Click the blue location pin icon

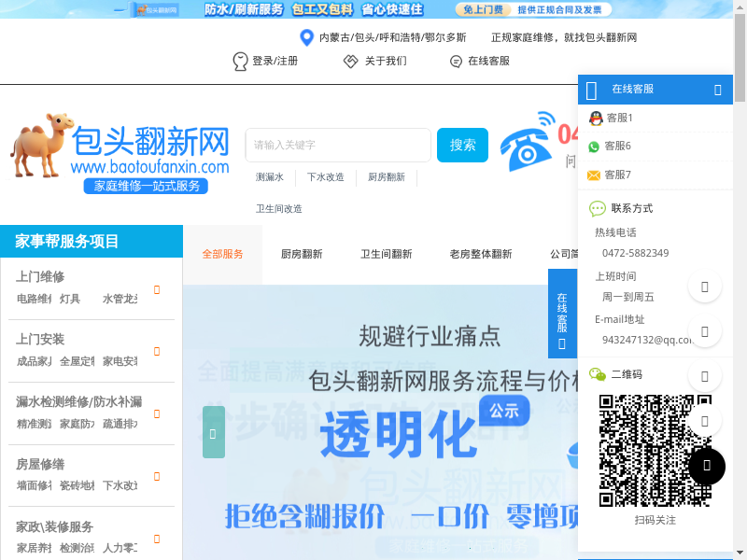click(306, 37)
